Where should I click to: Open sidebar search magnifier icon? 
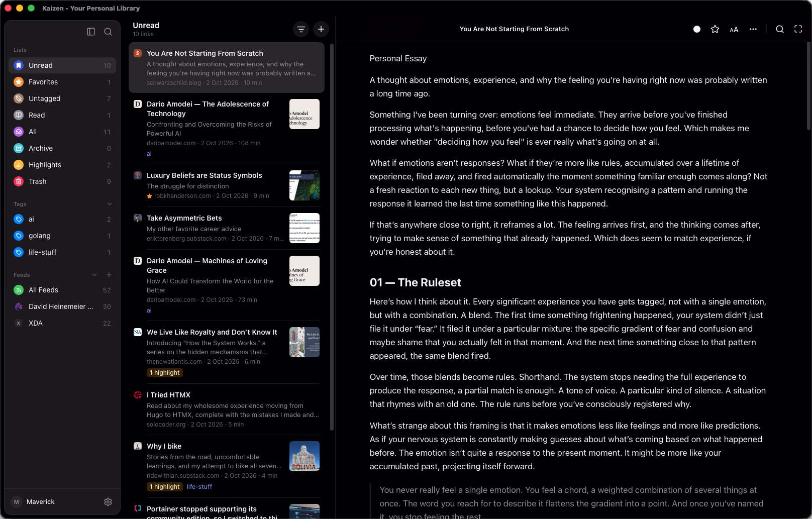click(108, 32)
